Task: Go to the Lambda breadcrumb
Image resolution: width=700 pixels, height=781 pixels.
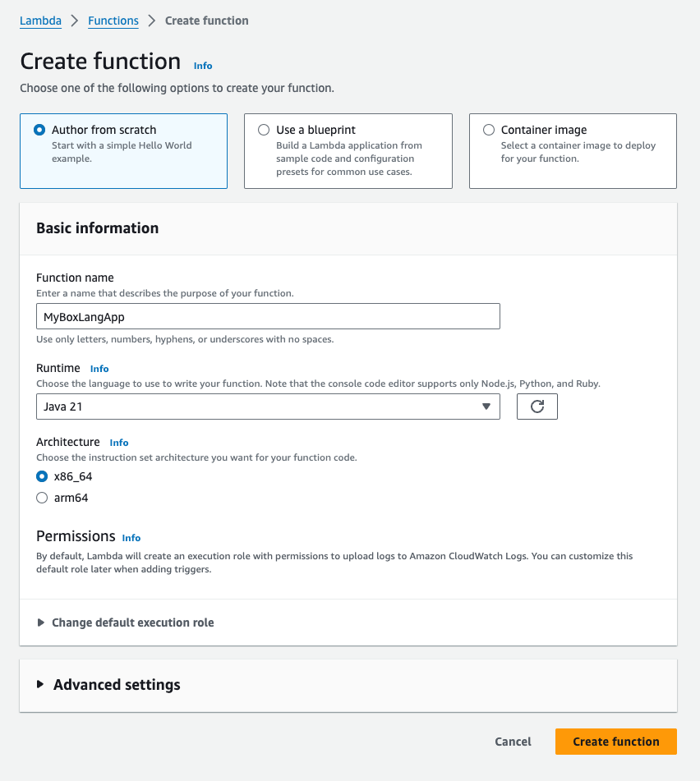Action: click(40, 21)
